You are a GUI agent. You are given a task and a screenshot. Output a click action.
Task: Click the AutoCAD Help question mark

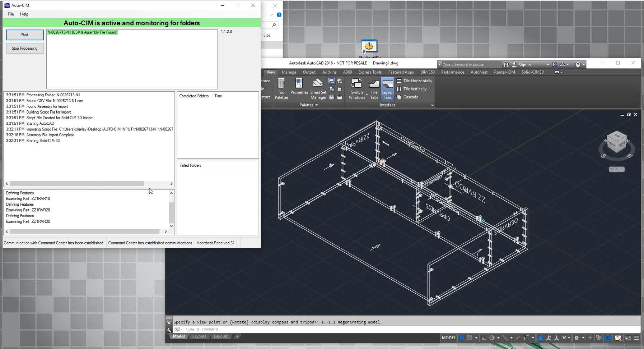578,65
